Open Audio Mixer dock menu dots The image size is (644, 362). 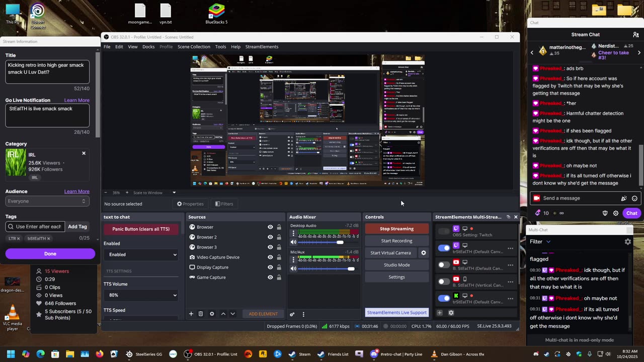tap(303, 314)
